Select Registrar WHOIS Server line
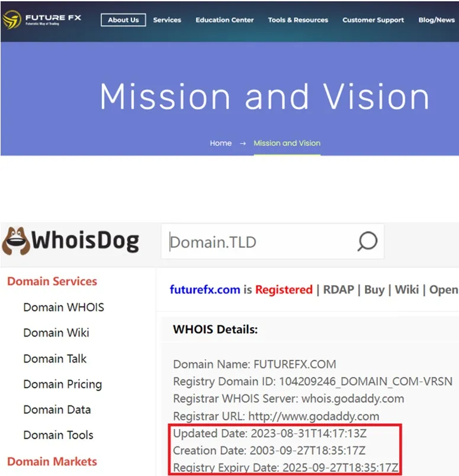Viewport: 459px width, 476px height. pos(288,398)
